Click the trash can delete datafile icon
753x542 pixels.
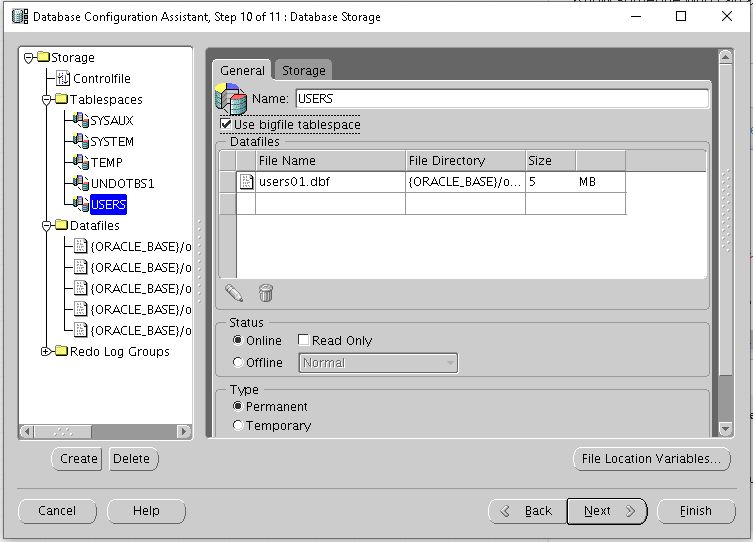point(266,292)
